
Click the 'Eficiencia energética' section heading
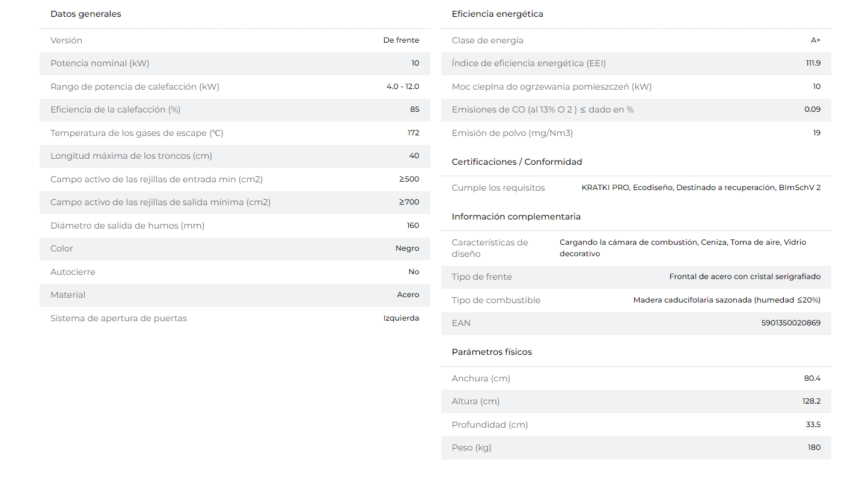[497, 14]
